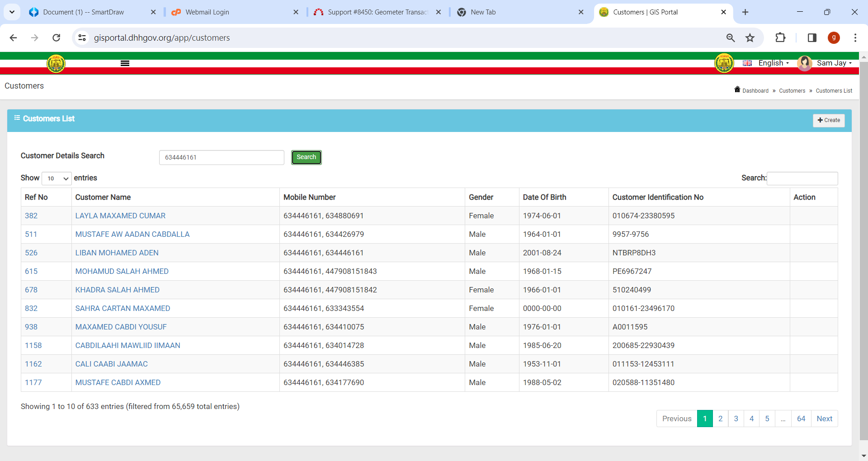Click the portal emblem logo beside the language selector
The image size is (868, 461).
(724, 63)
